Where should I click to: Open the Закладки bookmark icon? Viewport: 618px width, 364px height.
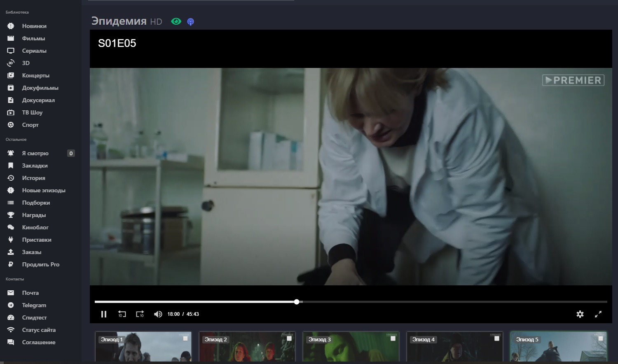coord(11,166)
